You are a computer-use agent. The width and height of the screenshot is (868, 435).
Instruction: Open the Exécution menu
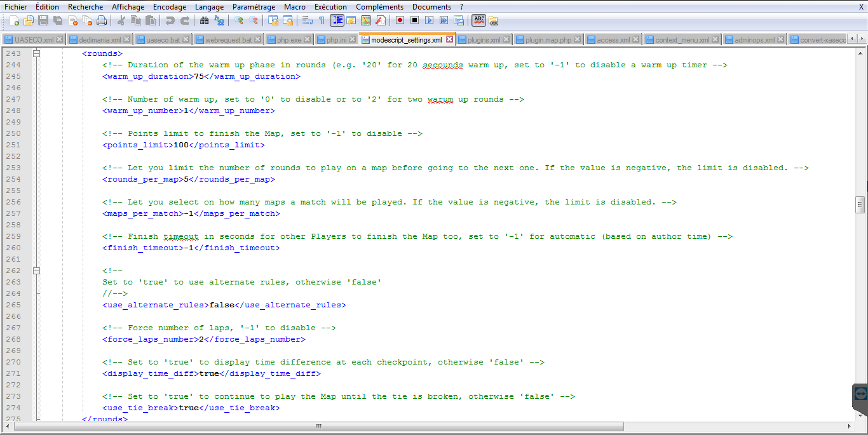331,6
